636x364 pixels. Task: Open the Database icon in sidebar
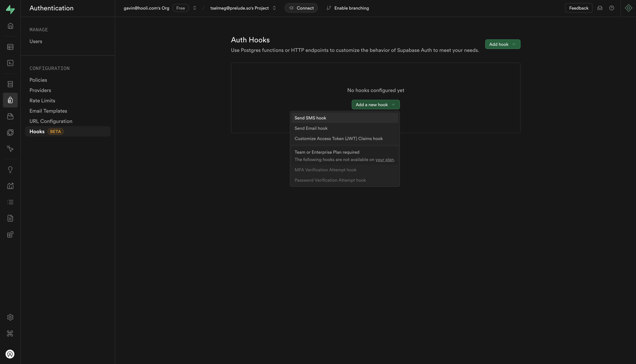10,84
